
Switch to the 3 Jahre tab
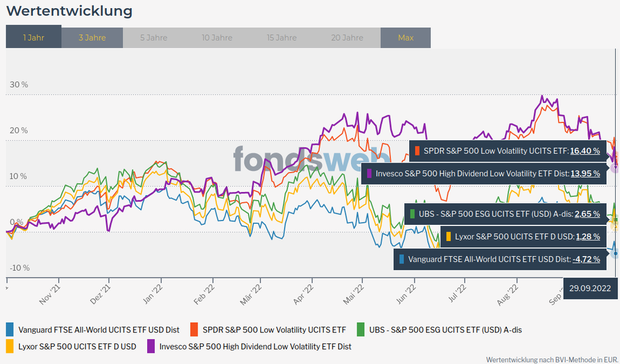pyautogui.click(x=92, y=37)
